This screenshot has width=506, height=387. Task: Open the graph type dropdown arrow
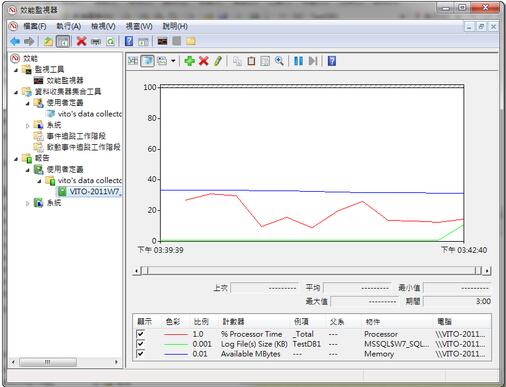click(x=173, y=61)
